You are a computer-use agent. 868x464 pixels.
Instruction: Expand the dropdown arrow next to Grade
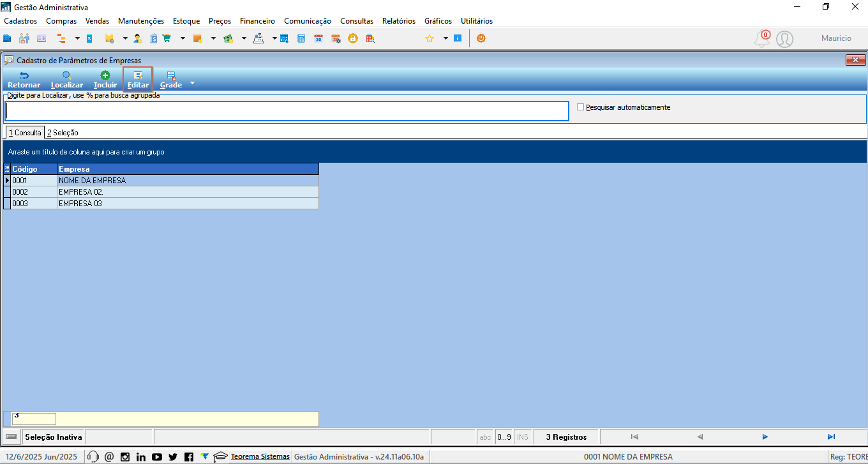point(192,84)
